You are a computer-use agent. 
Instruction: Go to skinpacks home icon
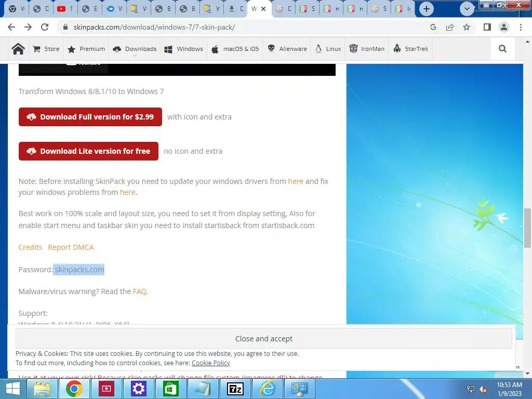pyautogui.click(x=18, y=49)
